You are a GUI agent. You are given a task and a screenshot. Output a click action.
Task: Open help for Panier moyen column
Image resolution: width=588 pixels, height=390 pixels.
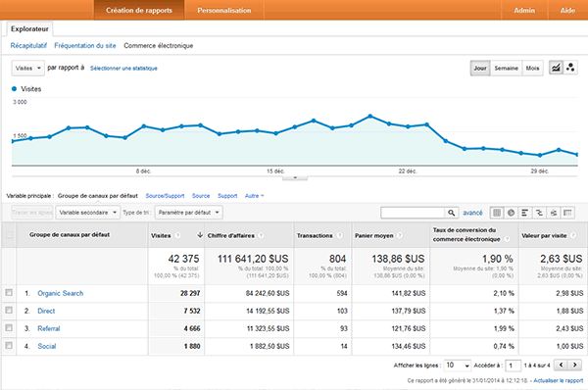tap(400, 235)
